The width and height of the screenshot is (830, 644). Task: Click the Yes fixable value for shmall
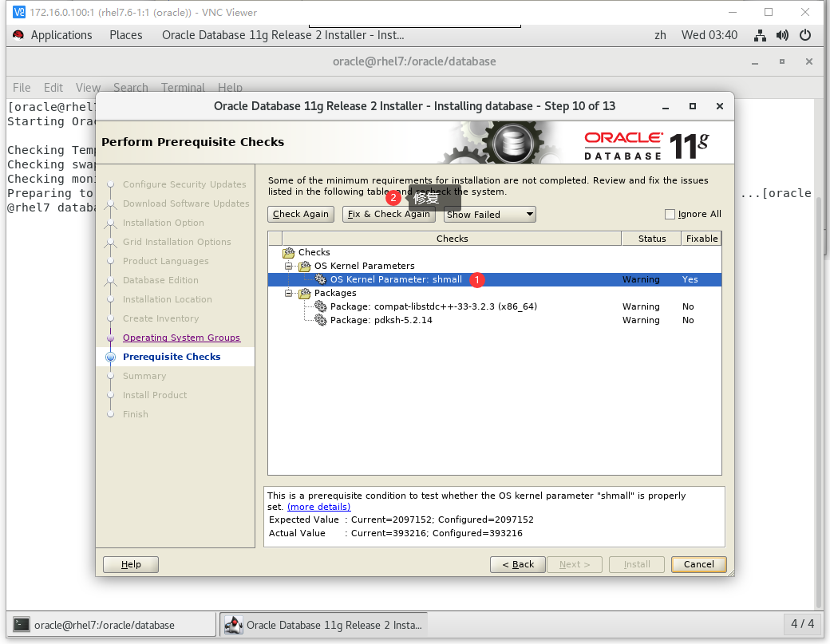[x=690, y=279]
